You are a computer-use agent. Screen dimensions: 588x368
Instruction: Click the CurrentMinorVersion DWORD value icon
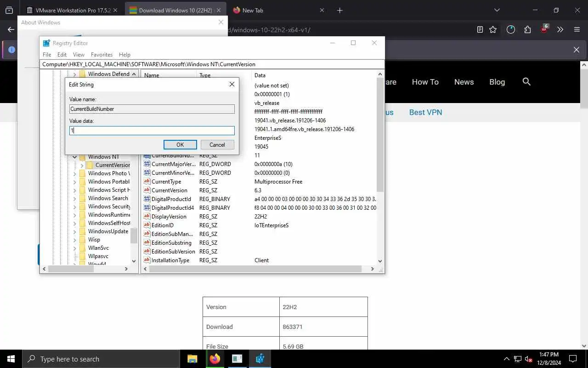(147, 172)
